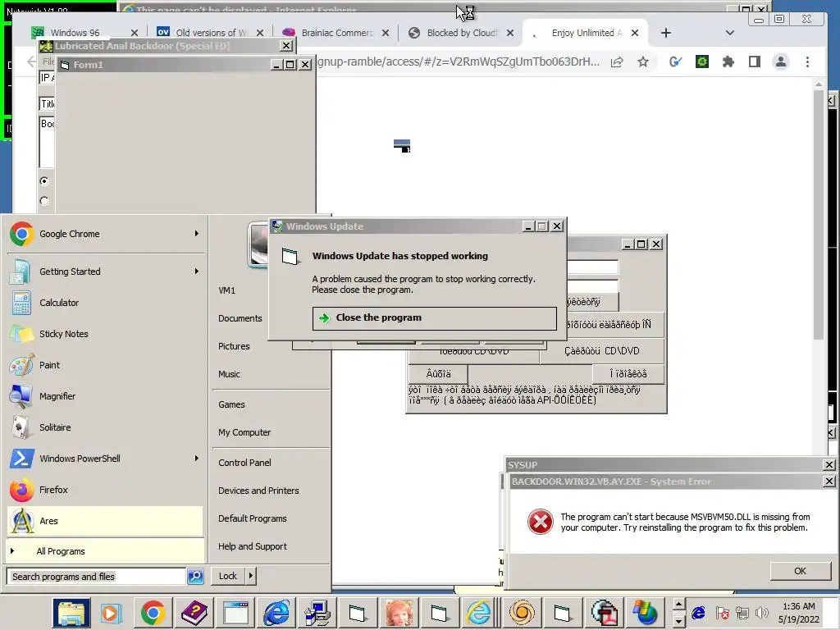The height and width of the screenshot is (630, 840).
Task: Open the red-haired girl taskbar icon
Action: (x=399, y=613)
